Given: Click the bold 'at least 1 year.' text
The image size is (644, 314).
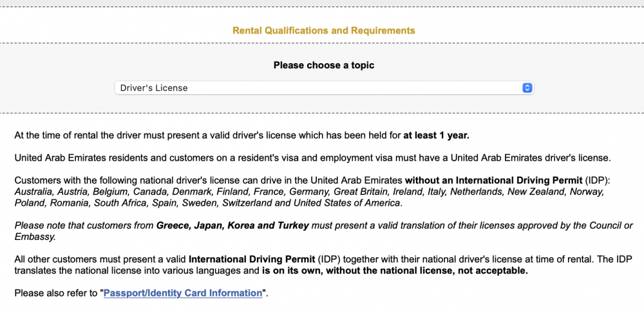Looking at the screenshot, I should pos(436,135).
